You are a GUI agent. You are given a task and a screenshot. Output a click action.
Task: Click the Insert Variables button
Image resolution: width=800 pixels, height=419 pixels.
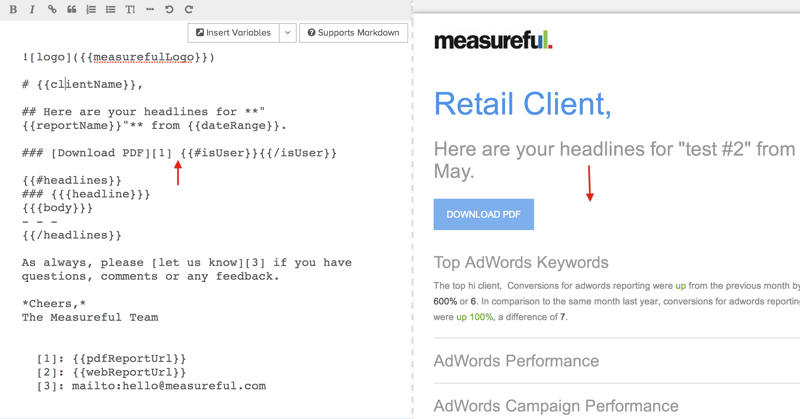point(233,33)
